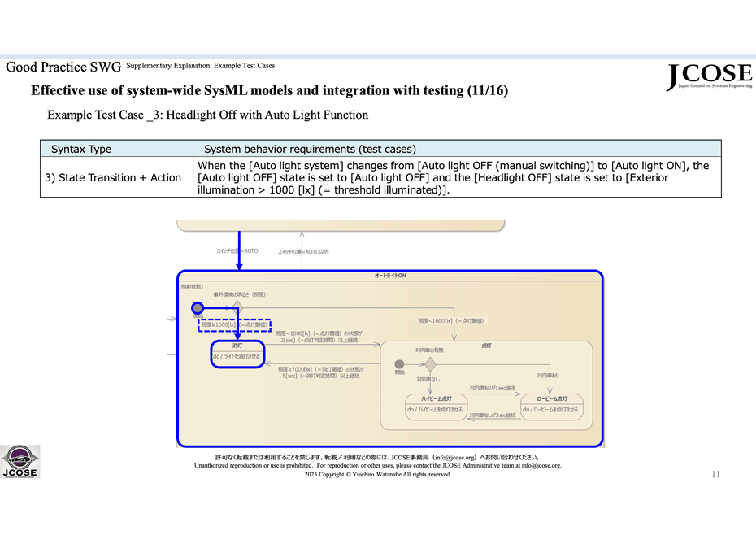Image resolution: width=756 pixels, height=535 pixels.
Task: Click the 'When the [Auto light system] changes' cell text
Action: pos(454,177)
